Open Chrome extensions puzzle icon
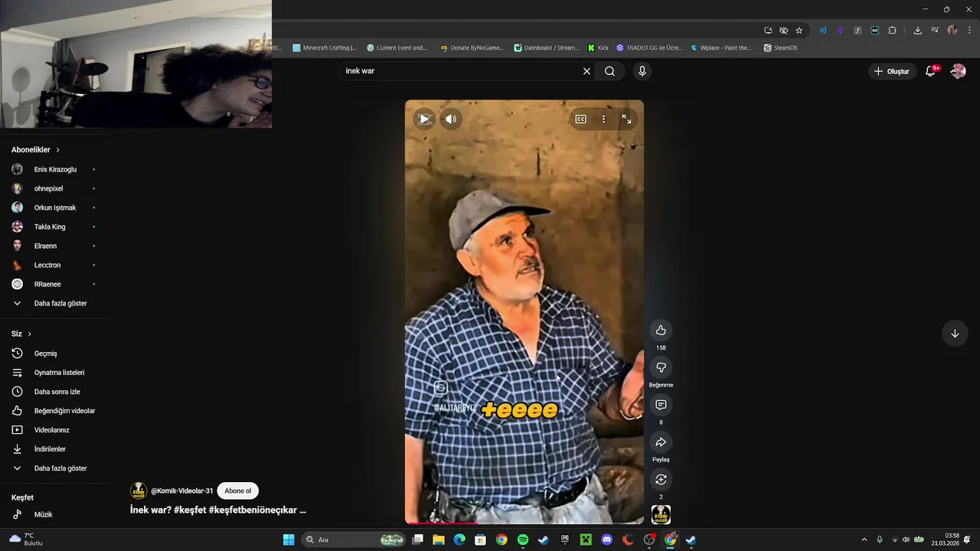This screenshot has height=551, width=980. tap(892, 31)
